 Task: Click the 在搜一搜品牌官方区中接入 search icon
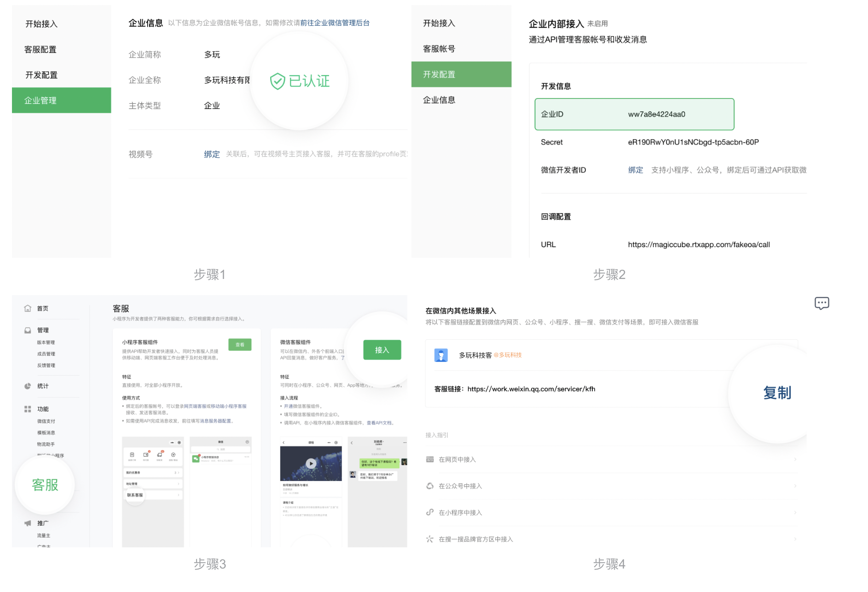coord(430,539)
